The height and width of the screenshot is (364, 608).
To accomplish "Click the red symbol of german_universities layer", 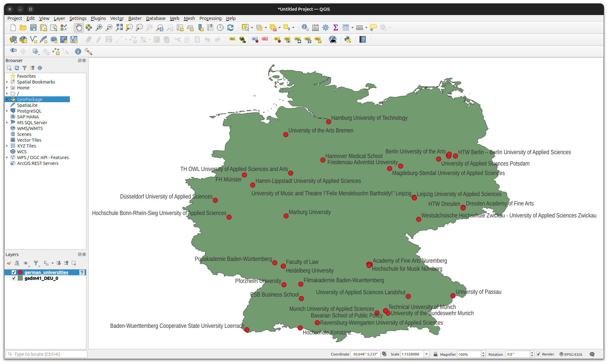I will [x=20, y=272].
